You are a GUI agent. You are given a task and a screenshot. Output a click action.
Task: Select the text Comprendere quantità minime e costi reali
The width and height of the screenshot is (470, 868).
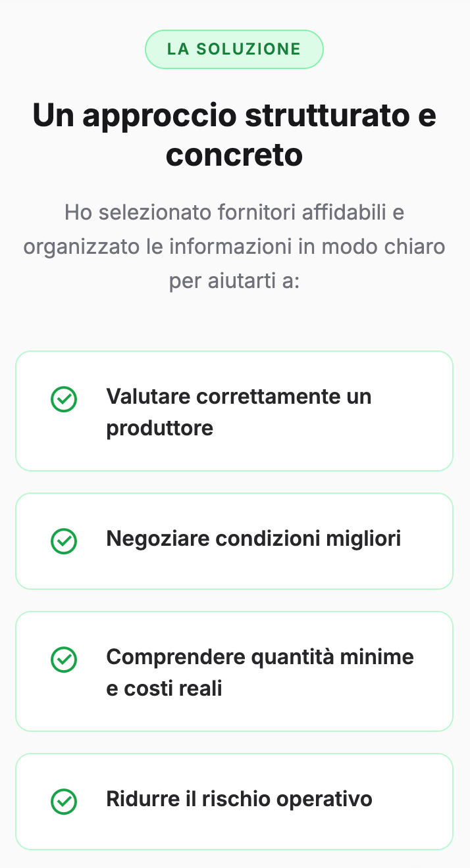coord(259,672)
